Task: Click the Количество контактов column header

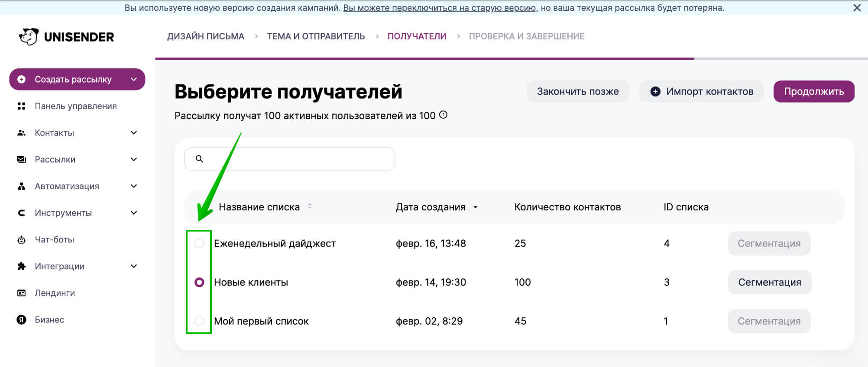Action: [x=567, y=207]
